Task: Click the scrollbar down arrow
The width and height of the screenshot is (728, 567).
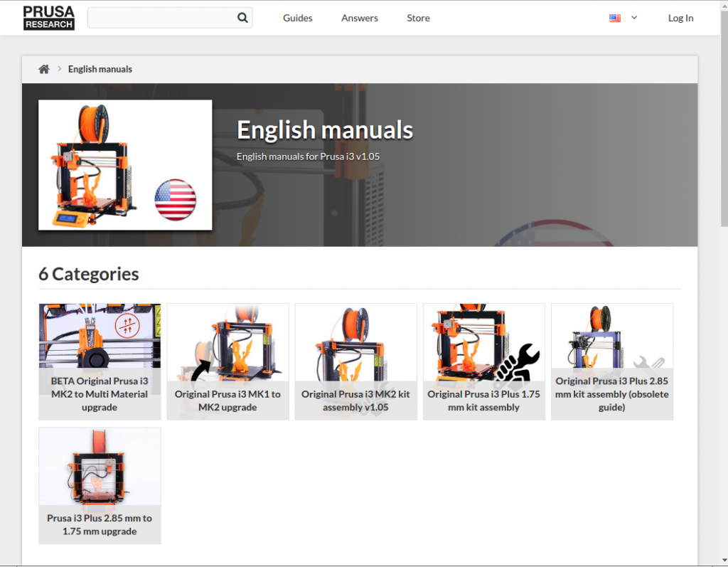Action: click(724, 561)
